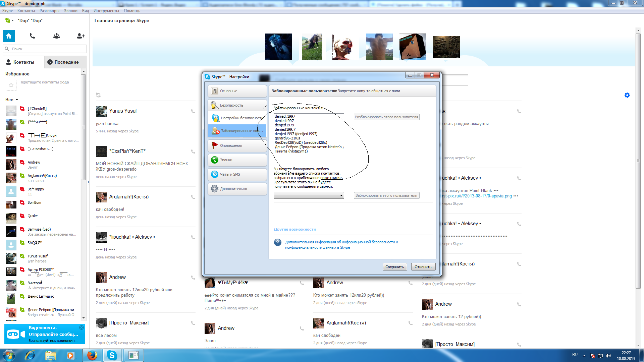Select denied1979 in the blocked list
The height and width of the screenshot is (362, 644).
click(284, 125)
